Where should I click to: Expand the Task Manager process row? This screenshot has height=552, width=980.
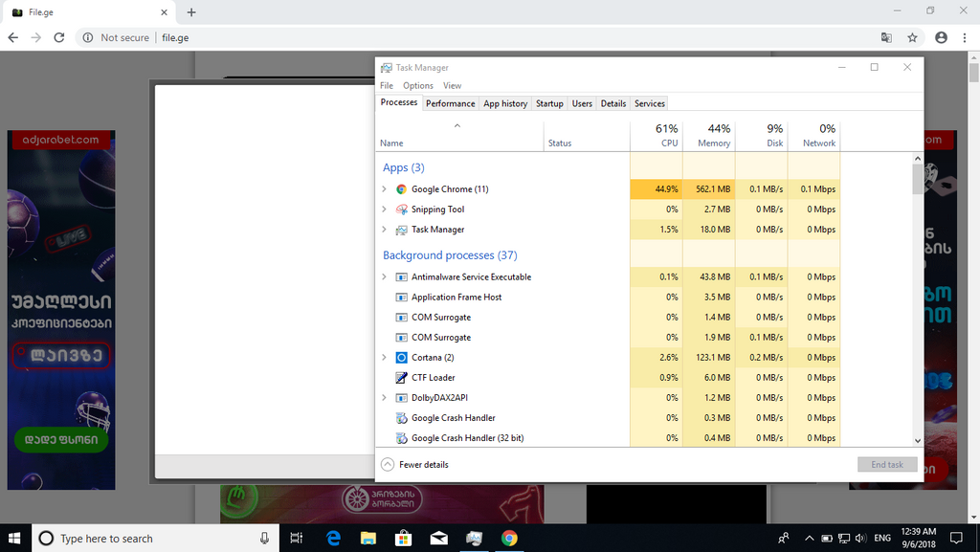point(385,230)
